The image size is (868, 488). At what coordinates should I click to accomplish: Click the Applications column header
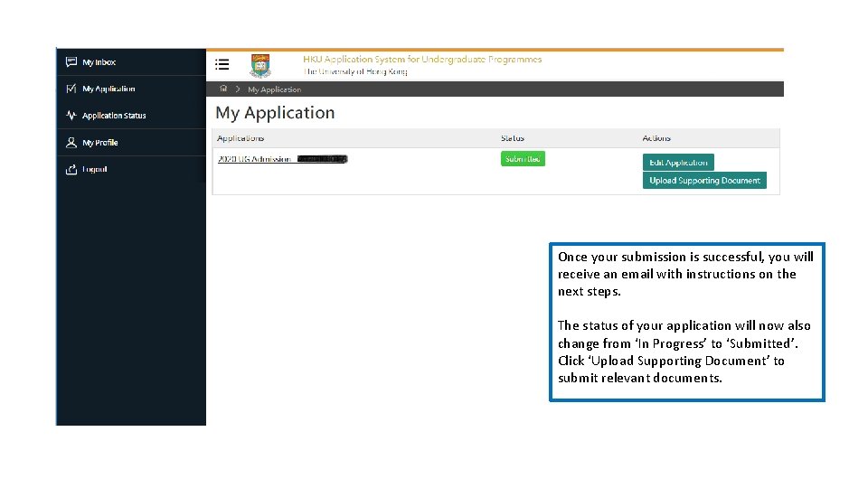click(x=241, y=138)
